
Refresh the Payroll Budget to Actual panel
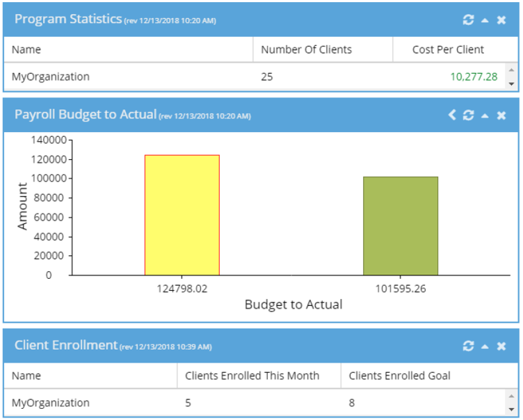(468, 115)
